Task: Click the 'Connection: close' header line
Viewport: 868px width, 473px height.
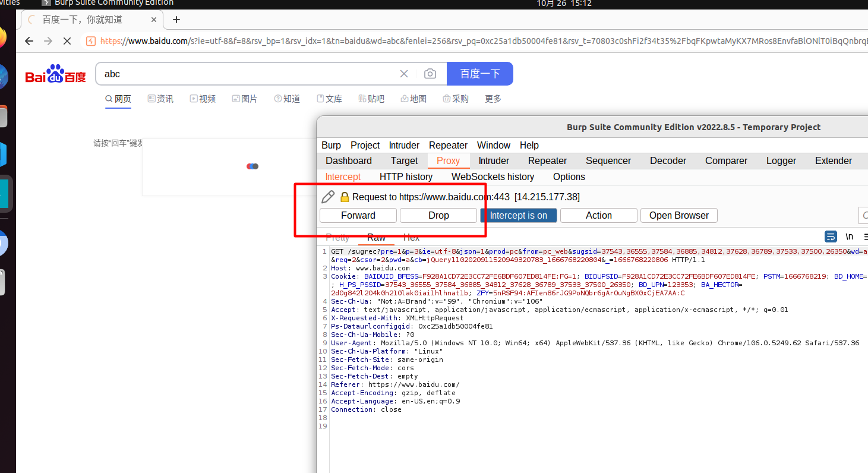Action: pyautogui.click(x=366, y=409)
